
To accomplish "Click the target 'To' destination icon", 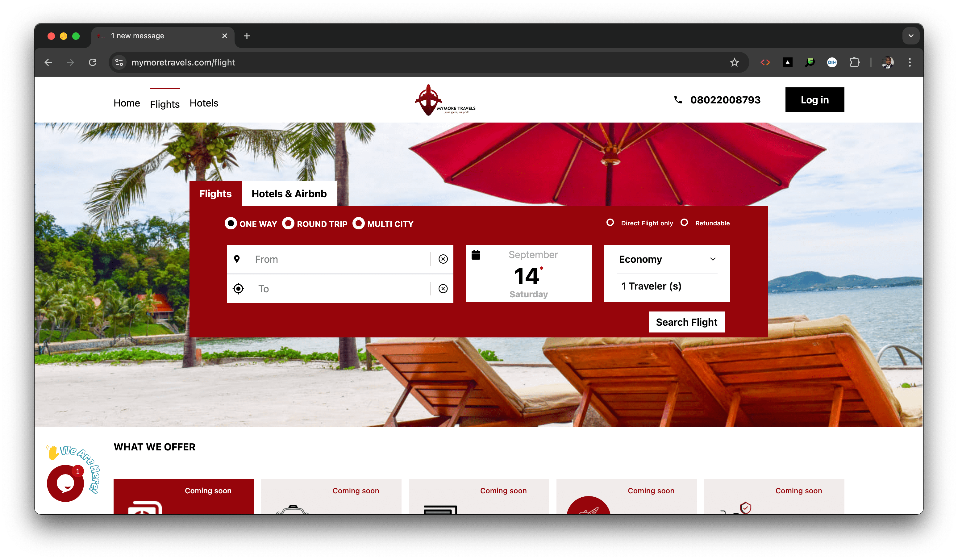I will coord(239,288).
